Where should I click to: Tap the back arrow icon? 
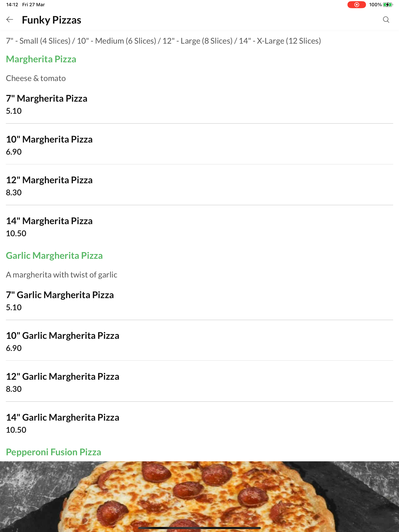coord(10,19)
